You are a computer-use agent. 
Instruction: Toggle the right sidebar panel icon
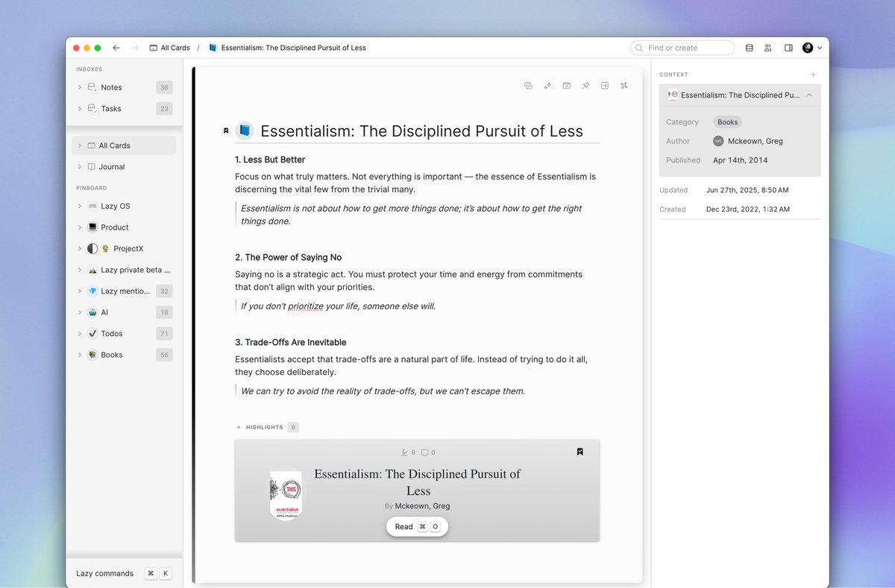click(788, 48)
